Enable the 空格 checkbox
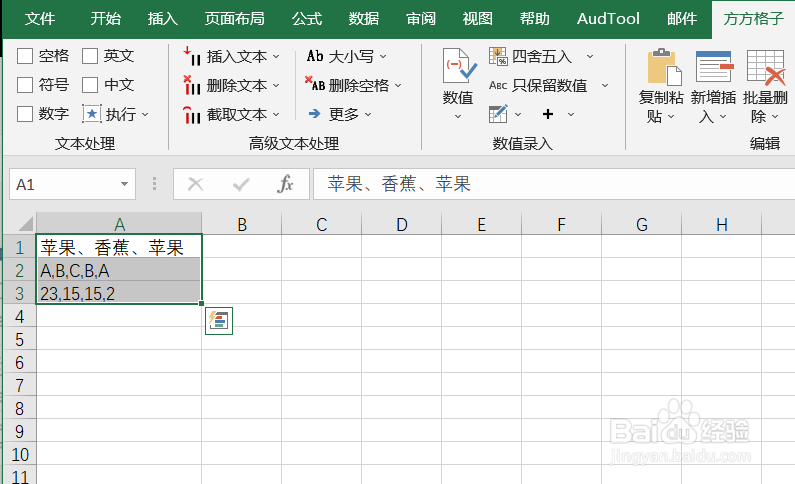The image size is (795, 484). coord(25,56)
